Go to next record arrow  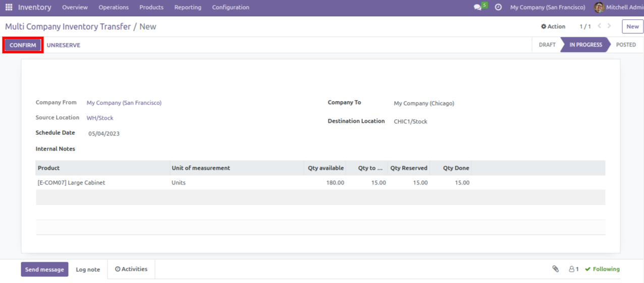(610, 26)
